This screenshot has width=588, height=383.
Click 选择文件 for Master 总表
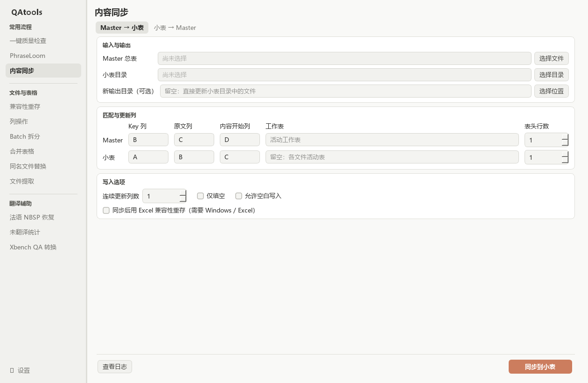tap(551, 58)
